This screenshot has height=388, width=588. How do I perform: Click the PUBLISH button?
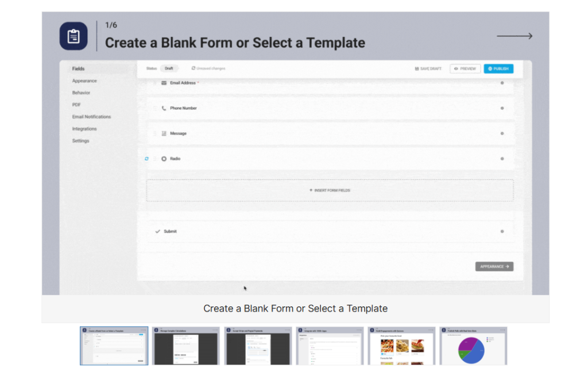coord(498,68)
